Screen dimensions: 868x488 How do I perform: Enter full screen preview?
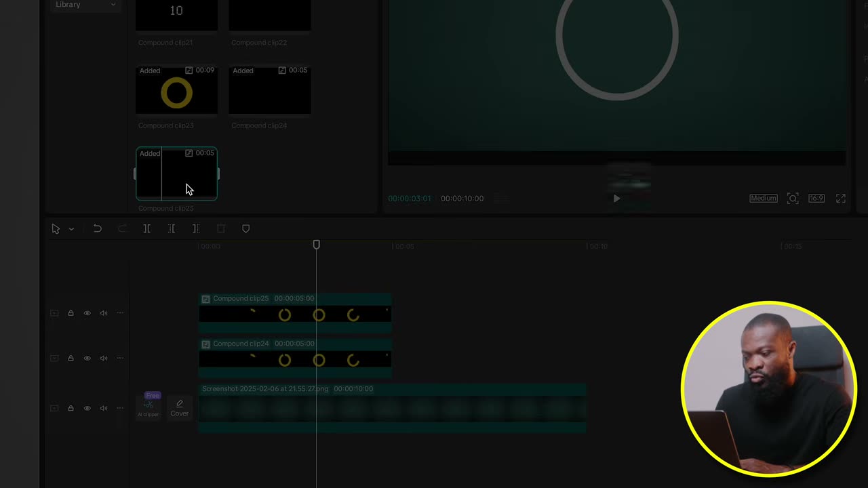pyautogui.click(x=841, y=199)
